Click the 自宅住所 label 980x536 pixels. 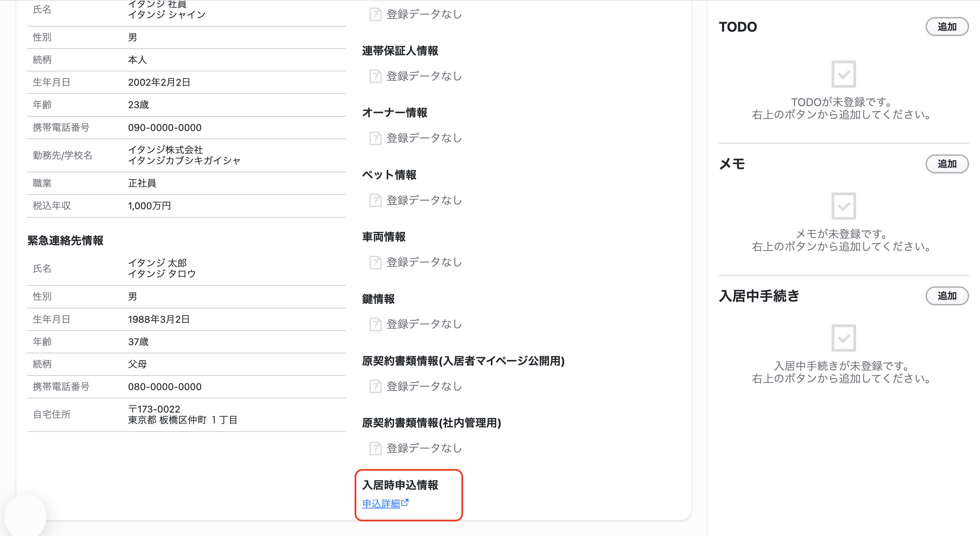[52, 415]
